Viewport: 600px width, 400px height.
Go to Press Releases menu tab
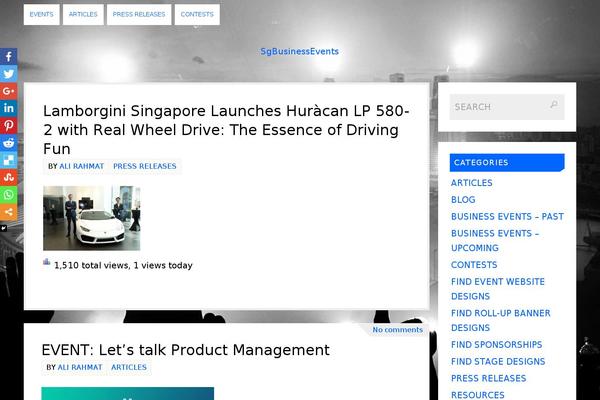tap(139, 15)
